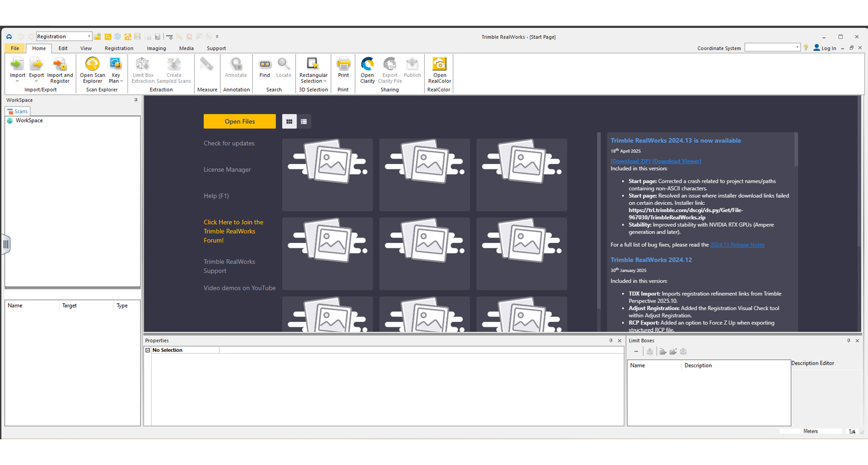Click the Open Files button
The height and width of the screenshot is (465, 868).
click(240, 121)
